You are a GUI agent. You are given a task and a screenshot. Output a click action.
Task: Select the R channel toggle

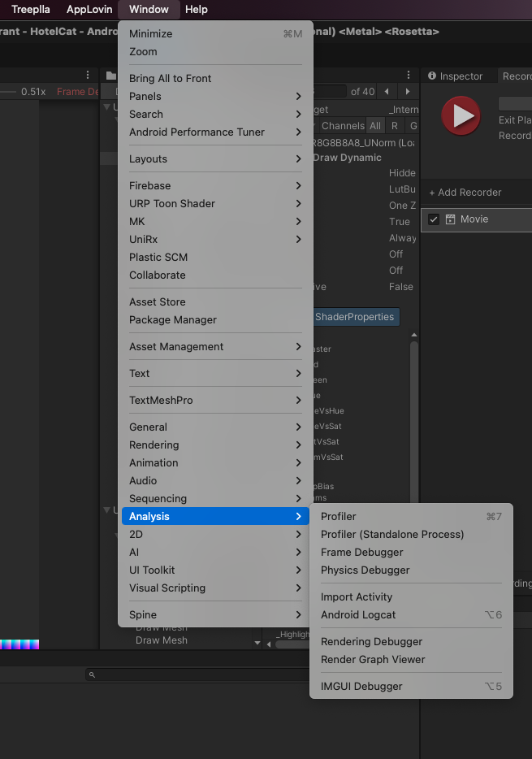click(395, 126)
